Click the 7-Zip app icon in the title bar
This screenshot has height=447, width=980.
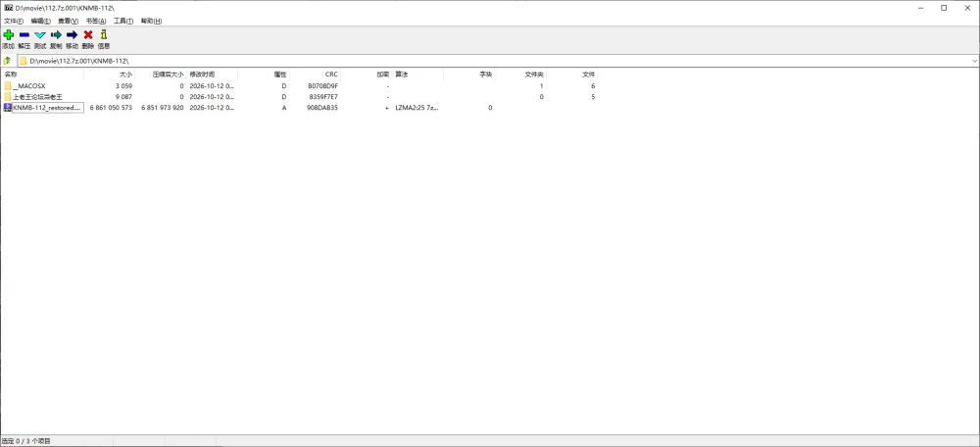point(9,8)
